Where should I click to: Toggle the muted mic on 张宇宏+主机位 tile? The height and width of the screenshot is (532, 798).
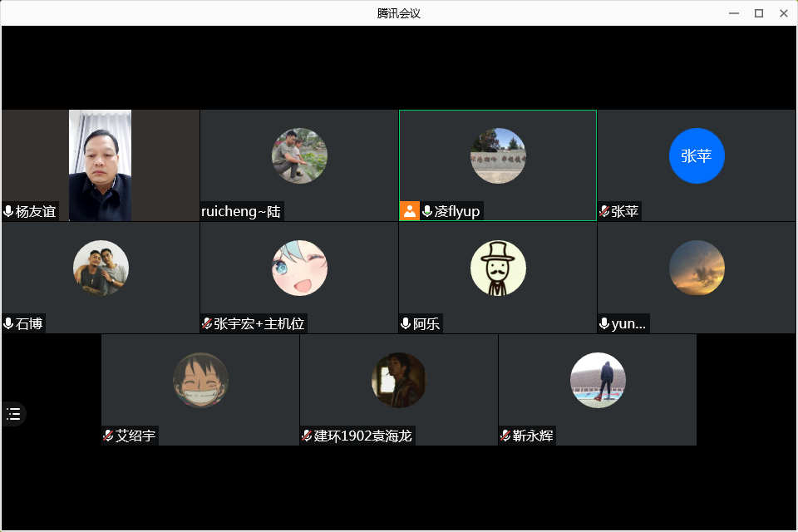207,323
